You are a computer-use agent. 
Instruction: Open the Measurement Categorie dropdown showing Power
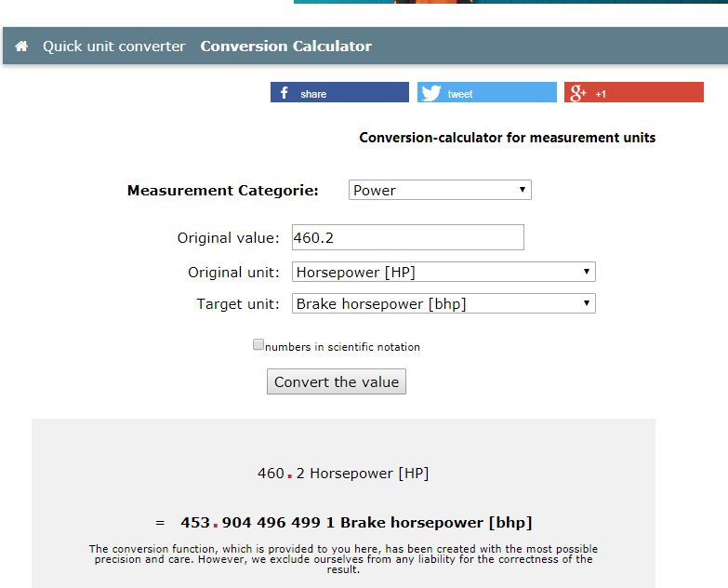[440, 191]
